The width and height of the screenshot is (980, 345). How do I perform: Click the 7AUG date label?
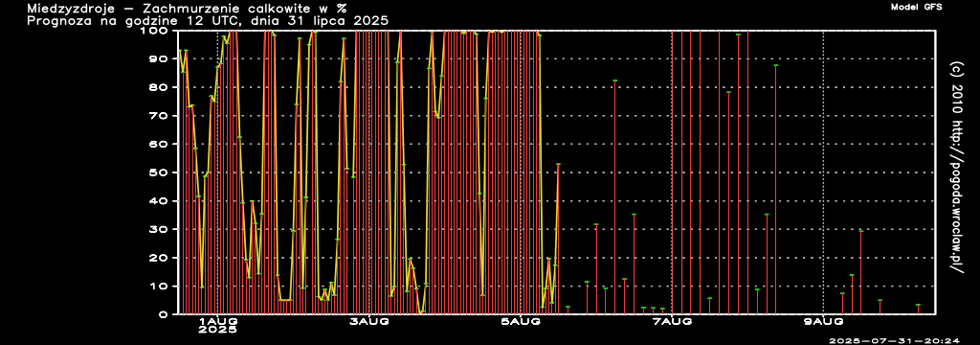[x=672, y=322]
